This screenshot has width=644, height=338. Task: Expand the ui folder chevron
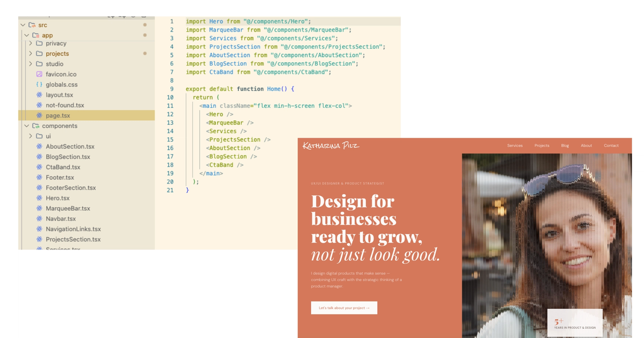coord(31,136)
